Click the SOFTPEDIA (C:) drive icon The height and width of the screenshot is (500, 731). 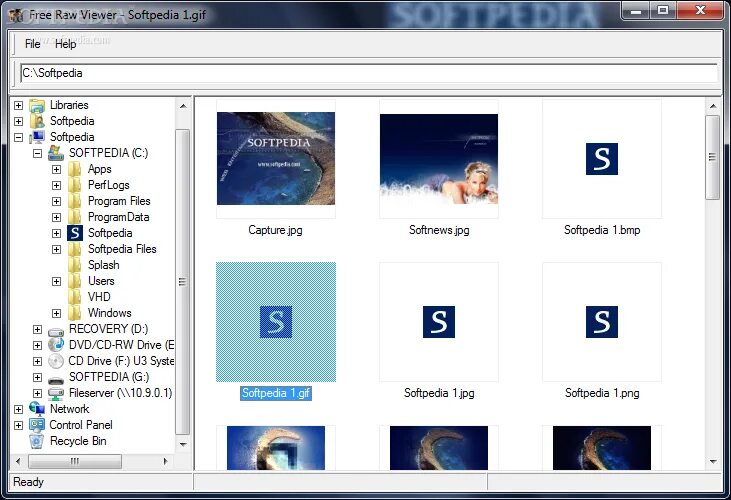(x=56, y=153)
